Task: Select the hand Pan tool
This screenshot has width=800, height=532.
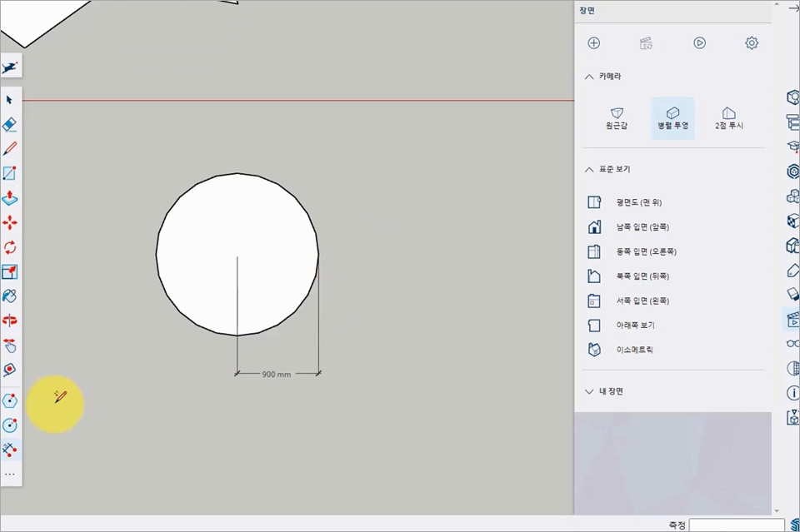Action: [10, 345]
